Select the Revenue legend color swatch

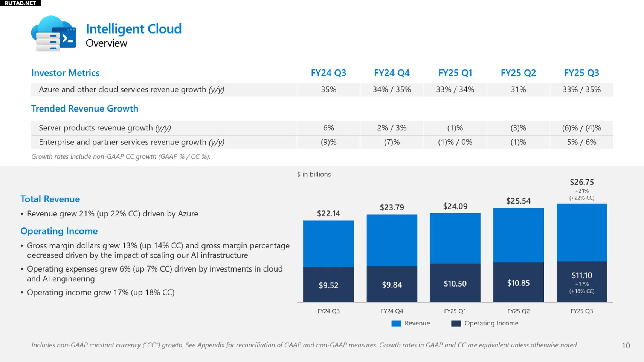[x=396, y=323]
